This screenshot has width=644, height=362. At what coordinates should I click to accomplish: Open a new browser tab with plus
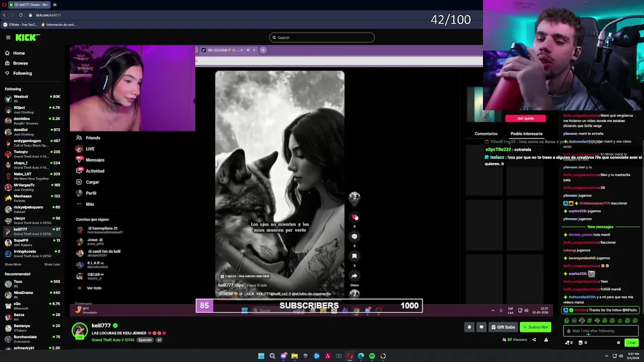click(x=55, y=5)
